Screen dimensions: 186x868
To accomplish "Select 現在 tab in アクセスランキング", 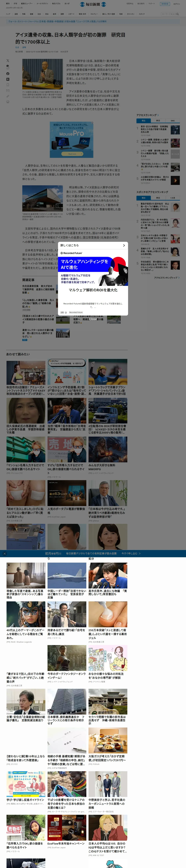I will 143,121.
